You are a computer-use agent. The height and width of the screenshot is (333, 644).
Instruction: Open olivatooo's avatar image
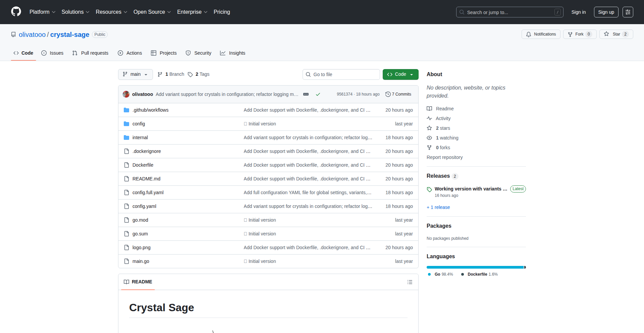[126, 94]
